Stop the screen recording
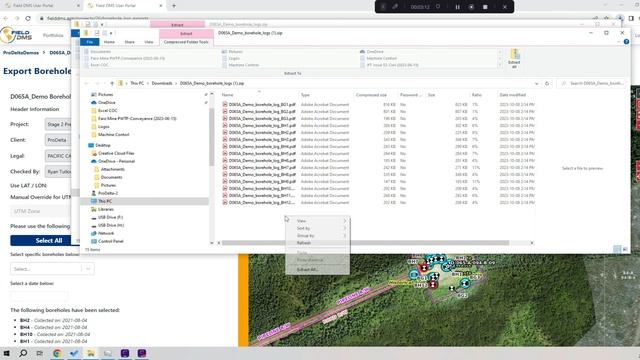The width and height of the screenshot is (640, 360). (x=485, y=7)
